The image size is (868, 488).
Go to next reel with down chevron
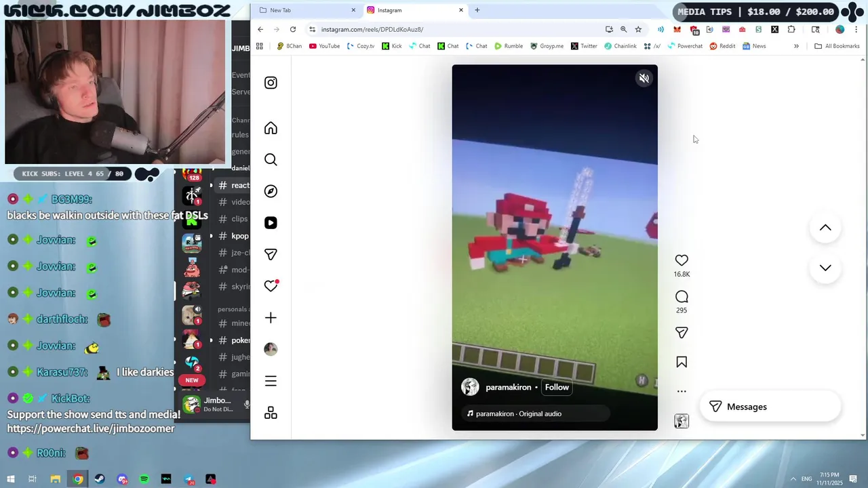tap(825, 268)
